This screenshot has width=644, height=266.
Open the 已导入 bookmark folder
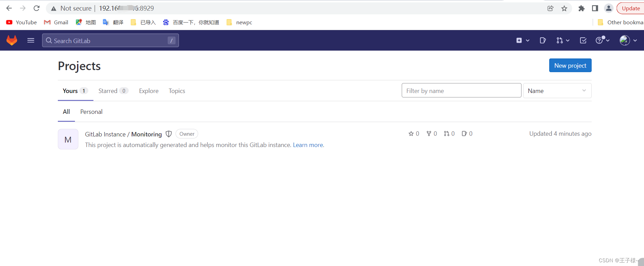[x=143, y=22]
